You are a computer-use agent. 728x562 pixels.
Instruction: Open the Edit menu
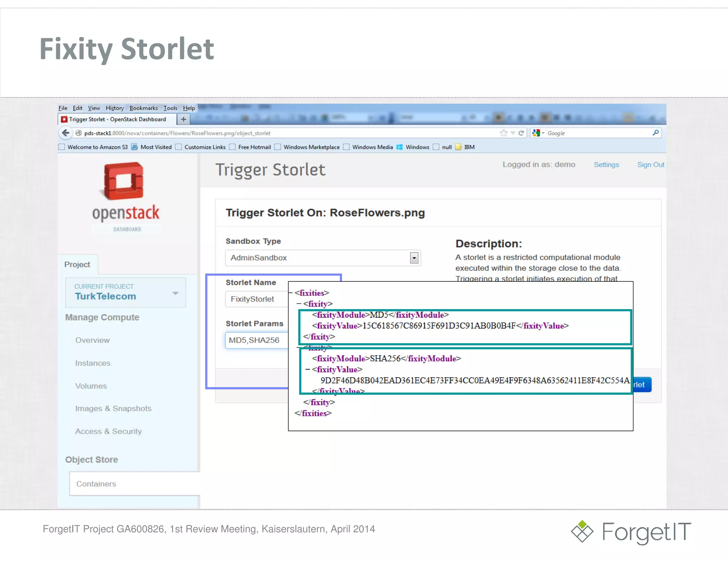click(x=77, y=108)
